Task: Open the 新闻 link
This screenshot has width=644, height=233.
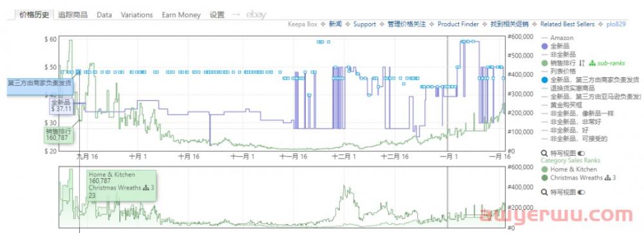Action: [x=335, y=24]
